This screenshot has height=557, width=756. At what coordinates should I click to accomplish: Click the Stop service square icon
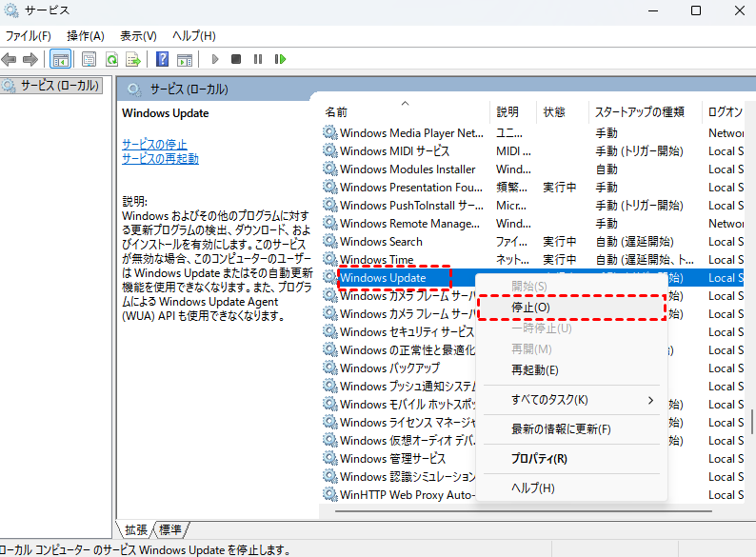(x=236, y=59)
